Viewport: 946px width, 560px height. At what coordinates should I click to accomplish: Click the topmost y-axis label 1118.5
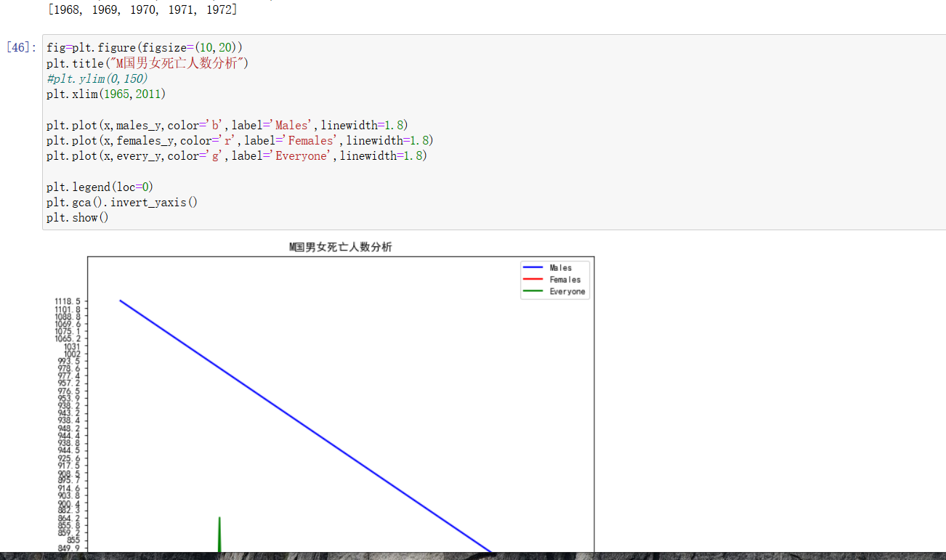click(x=68, y=300)
